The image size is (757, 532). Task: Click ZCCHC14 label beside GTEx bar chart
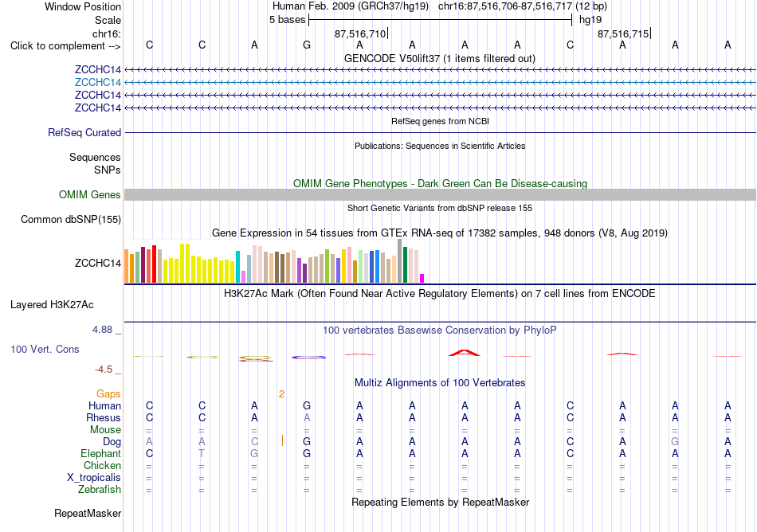click(x=97, y=264)
